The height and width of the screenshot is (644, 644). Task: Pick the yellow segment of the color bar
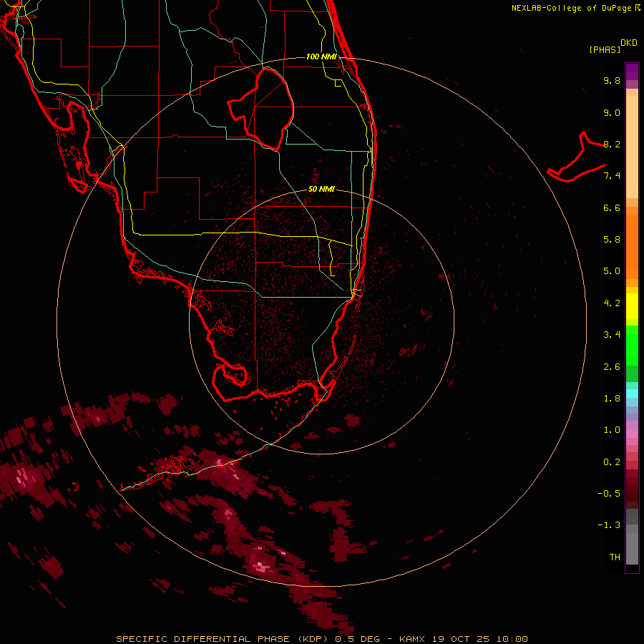click(x=632, y=306)
